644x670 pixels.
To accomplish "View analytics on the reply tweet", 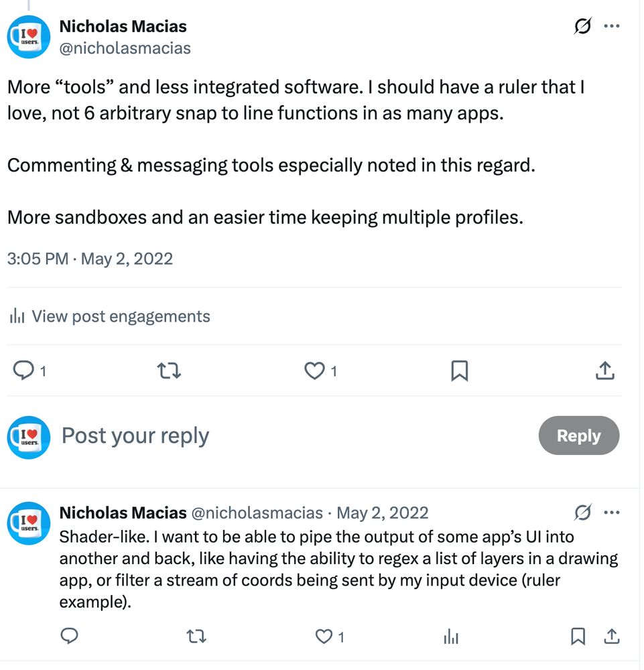I will [450, 636].
